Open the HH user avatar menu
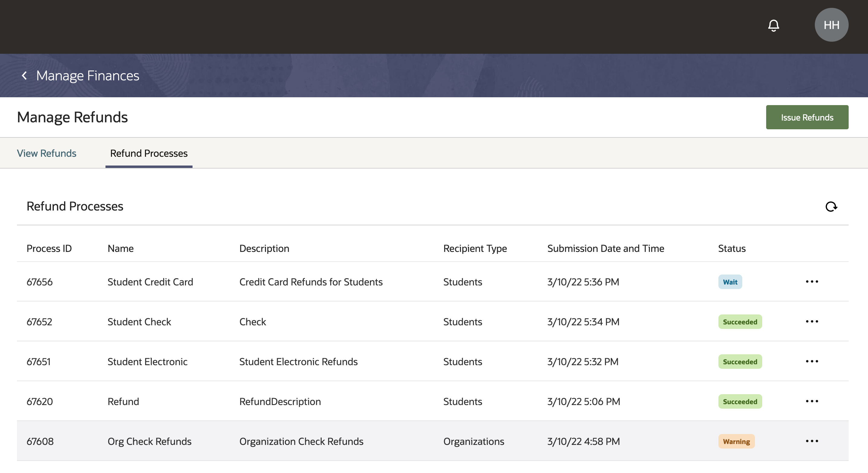This screenshot has height=473, width=868. [831, 25]
